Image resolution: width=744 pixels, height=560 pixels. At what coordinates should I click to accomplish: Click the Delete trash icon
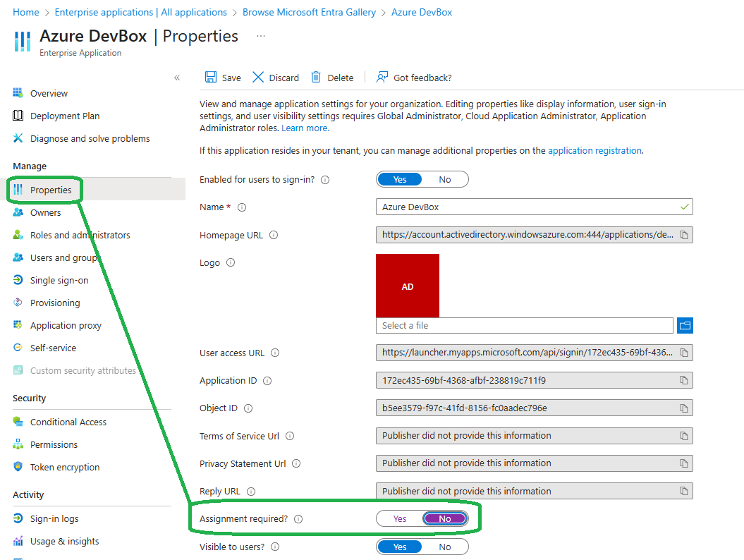(315, 78)
